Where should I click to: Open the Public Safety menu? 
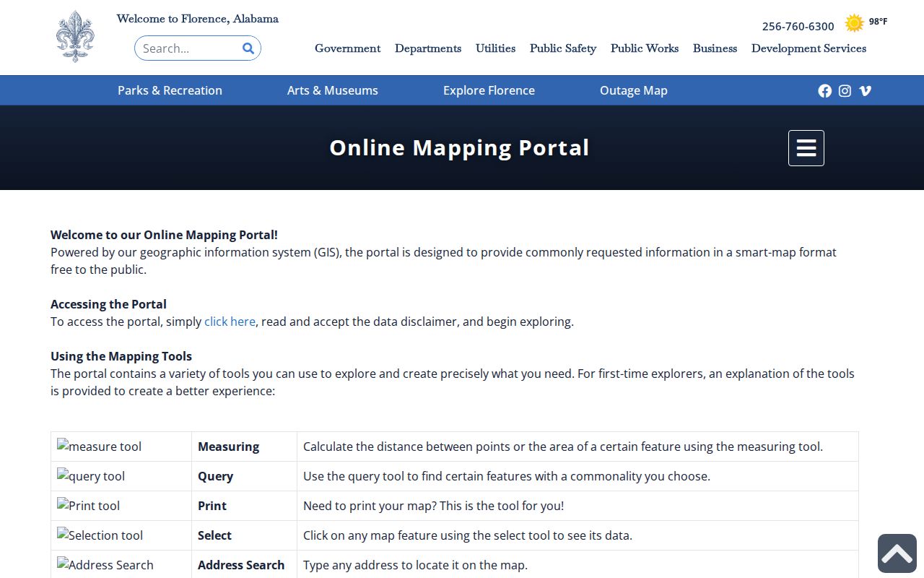pyautogui.click(x=563, y=48)
